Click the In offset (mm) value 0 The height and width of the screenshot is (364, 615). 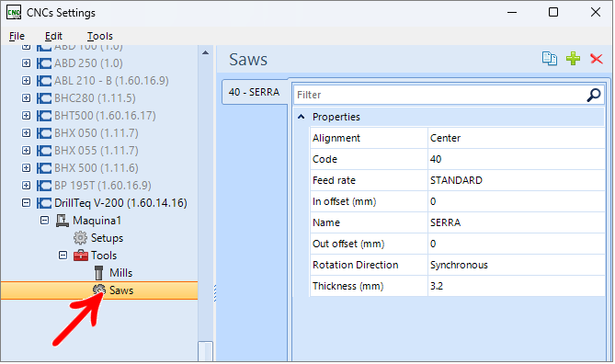pyautogui.click(x=433, y=201)
